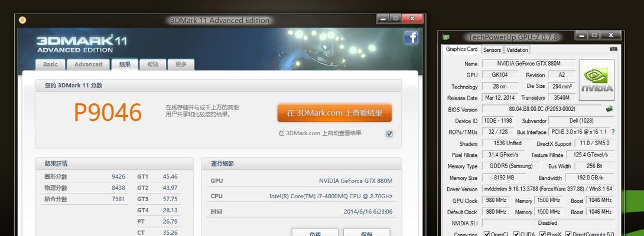Minimize the GPU-Z window
This screenshot has width=644, height=236.
(x=581, y=36)
